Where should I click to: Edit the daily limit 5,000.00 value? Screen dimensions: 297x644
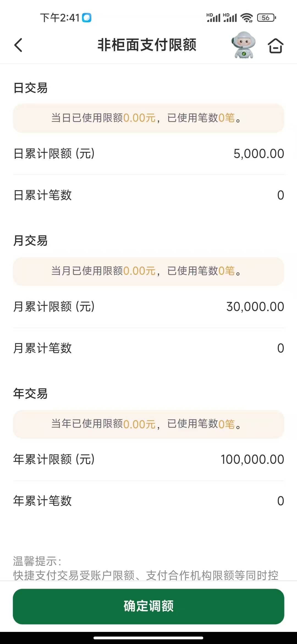coord(258,154)
